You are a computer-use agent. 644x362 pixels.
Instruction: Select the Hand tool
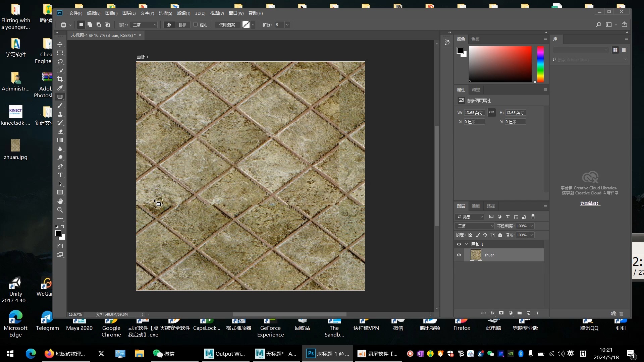click(x=60, y=201)
